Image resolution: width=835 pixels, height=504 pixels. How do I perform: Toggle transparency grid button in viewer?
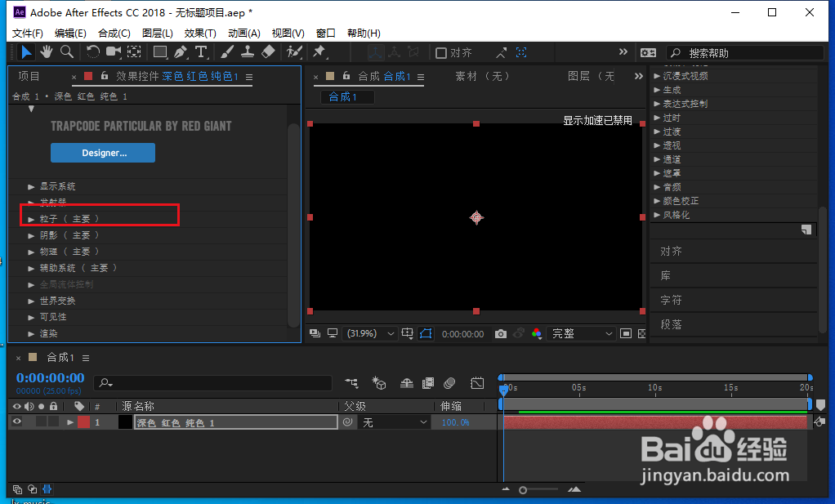click(x=641, y=334)
